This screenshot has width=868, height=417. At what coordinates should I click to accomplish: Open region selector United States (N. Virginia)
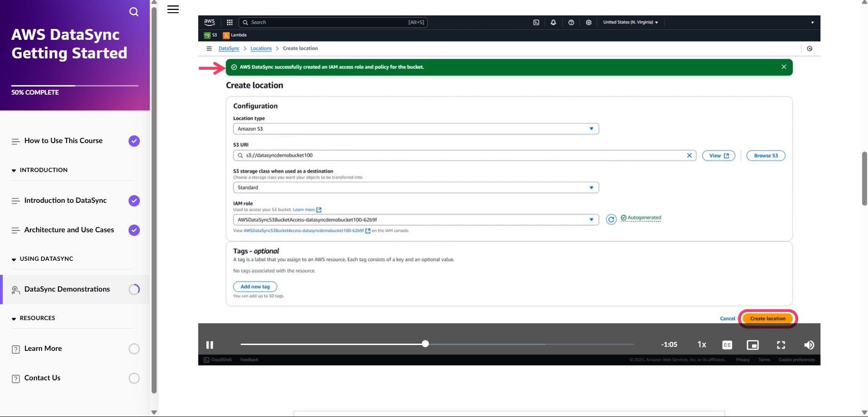tap(630, 22)
